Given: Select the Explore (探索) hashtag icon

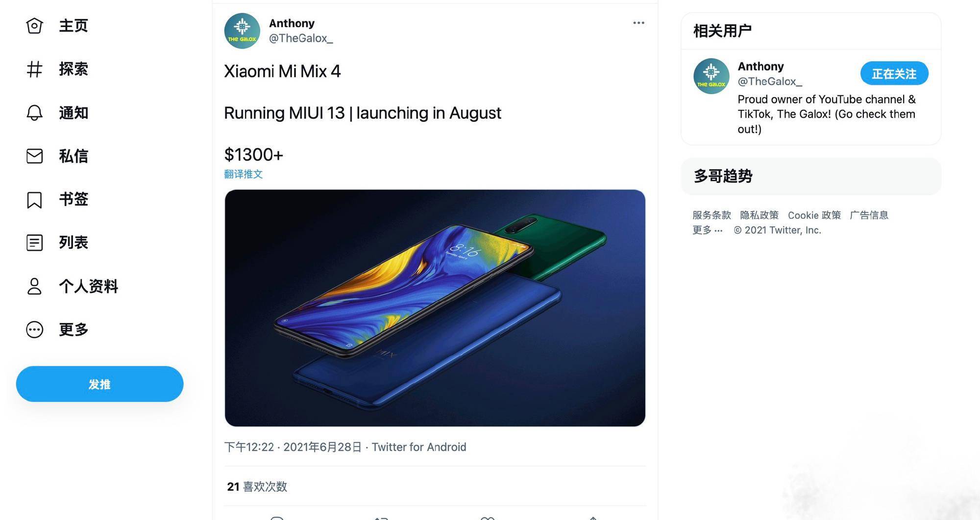Looking at the screenshot, I should (34, 69).
